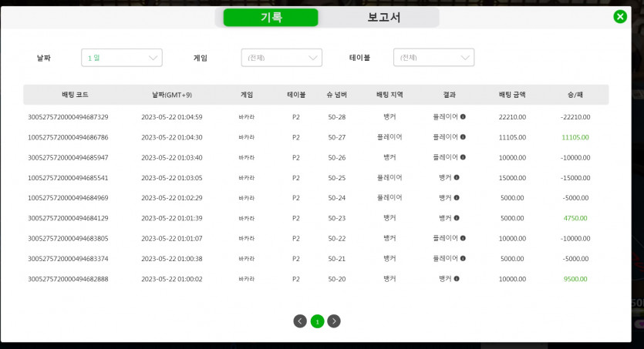Select bet code 3005275720000494684129
The height and width of the screenshot is (349, 644).
pos(68,218)
